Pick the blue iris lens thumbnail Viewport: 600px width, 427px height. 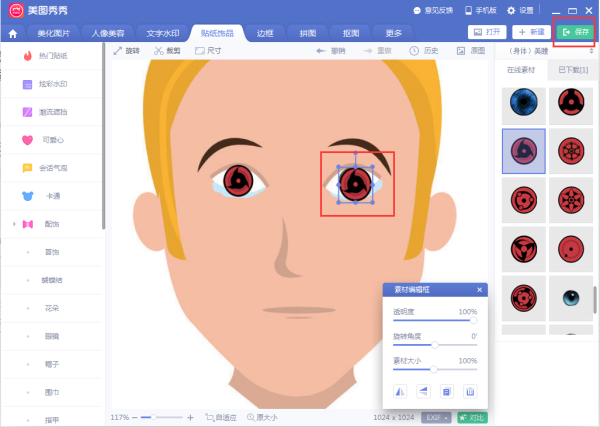[x=524, y=106]
